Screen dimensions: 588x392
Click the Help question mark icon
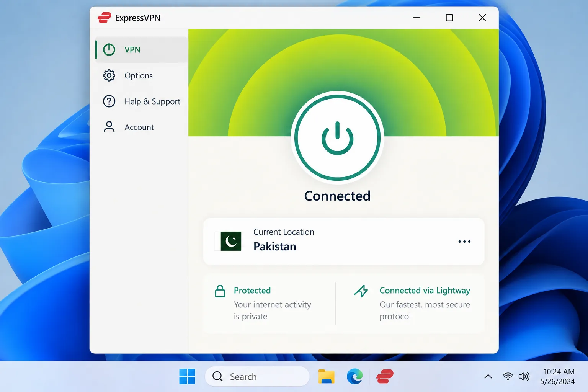[x=109, y=101]
